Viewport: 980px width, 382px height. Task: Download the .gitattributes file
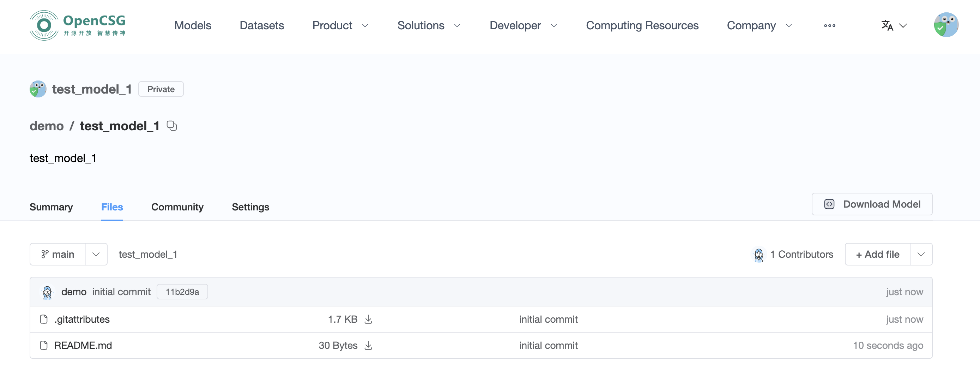tap(368, 319)
